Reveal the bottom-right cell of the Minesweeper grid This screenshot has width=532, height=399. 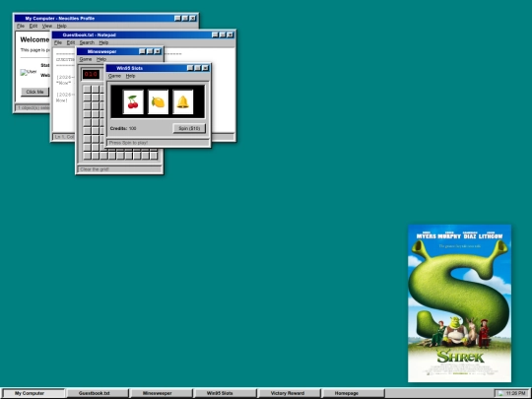click(154, 156)
